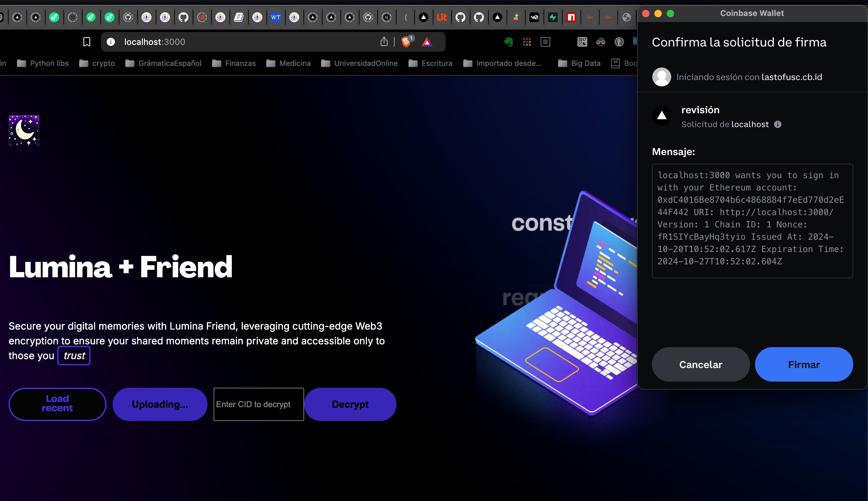The width and height of the screenshot is (868, 501).
Task: Click the Enter CID to decrypt input field
Action: click(x=258, y=404)
